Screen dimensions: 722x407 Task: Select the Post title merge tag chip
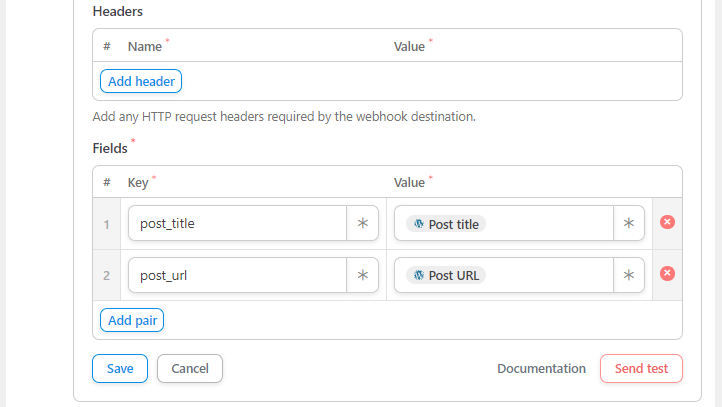click(446, 224)
